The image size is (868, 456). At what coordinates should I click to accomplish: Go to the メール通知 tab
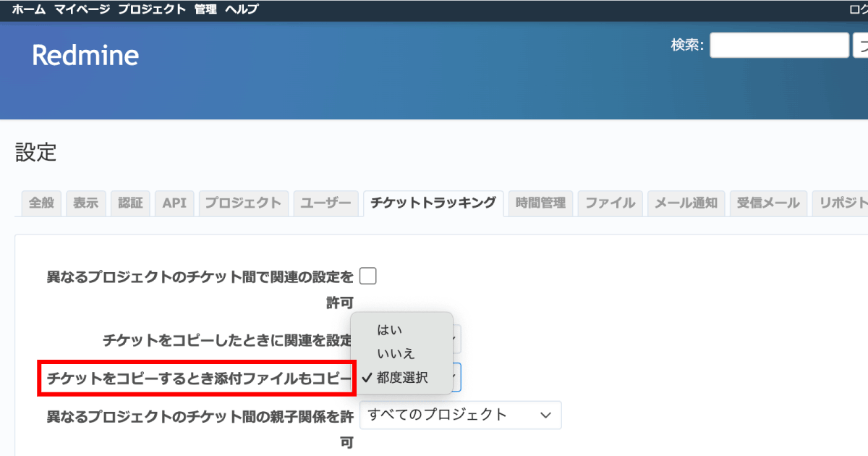coord(686,203)
